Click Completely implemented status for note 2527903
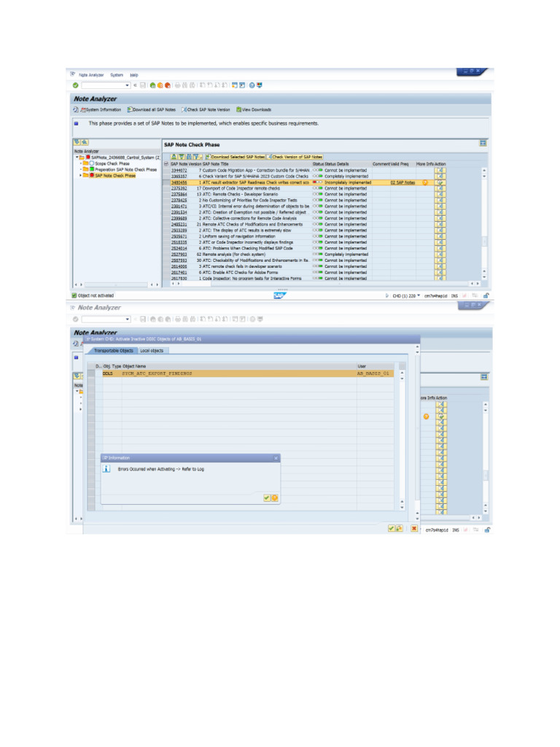This screenshot has height=747, width=560. click(x=346, y=255)
